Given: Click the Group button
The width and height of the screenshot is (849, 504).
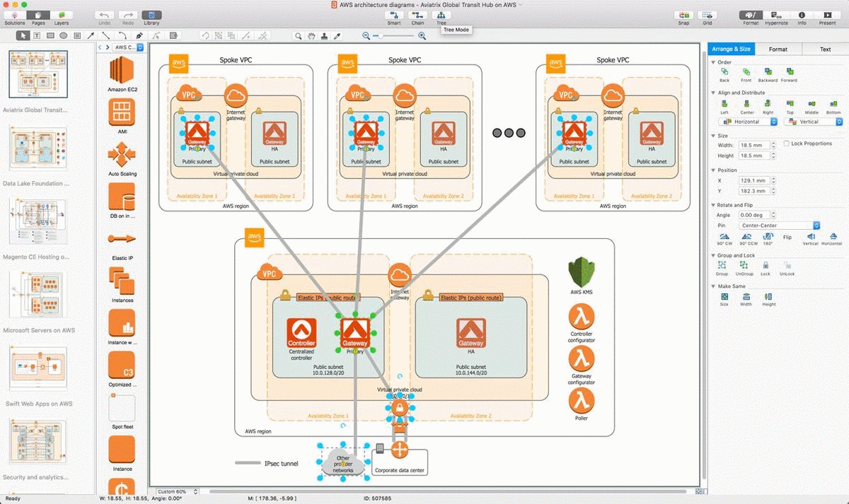Looking at the screenshot, I should (722, 268).
